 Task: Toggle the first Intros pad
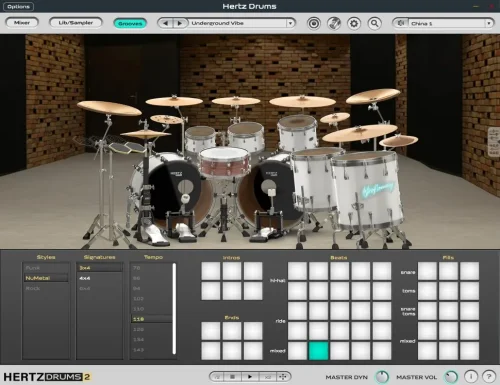point(211,271)
